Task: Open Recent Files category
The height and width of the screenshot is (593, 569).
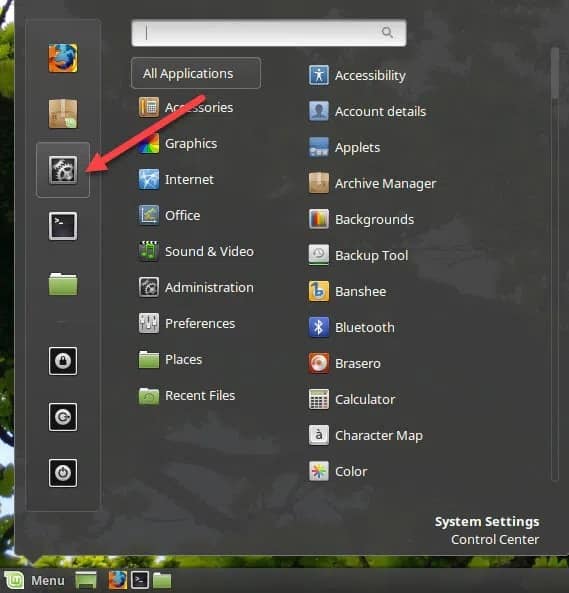Action: pyautogui.click(x=187, y=395)
